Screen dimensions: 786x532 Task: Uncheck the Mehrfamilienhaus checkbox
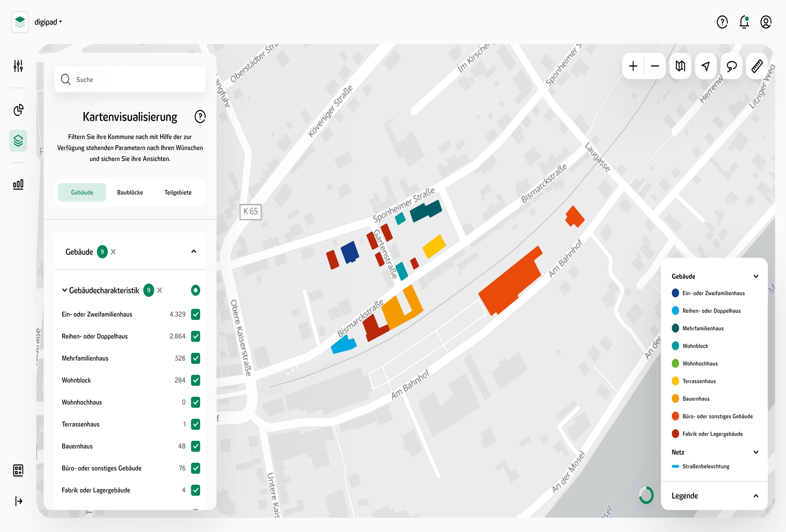(196, 358)
